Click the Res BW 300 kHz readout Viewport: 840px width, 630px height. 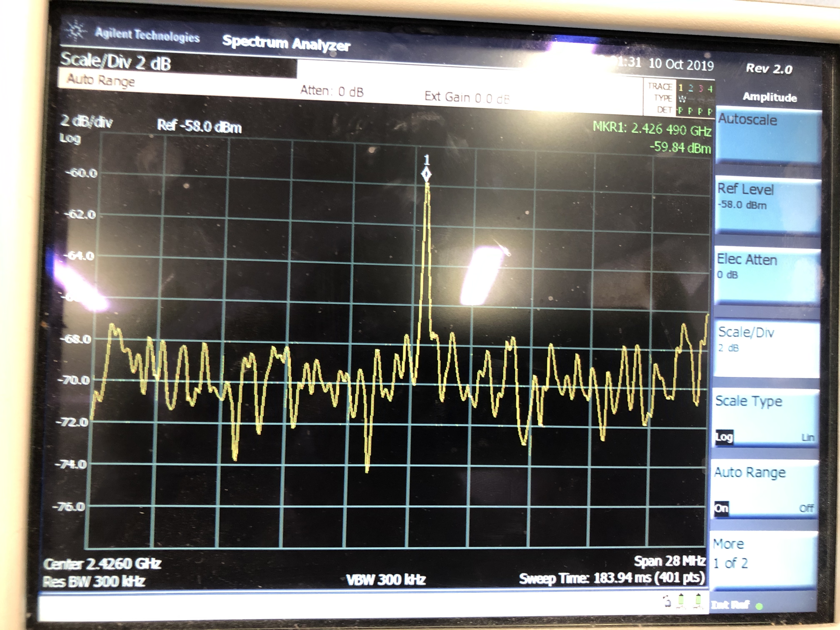pos(94,581)
